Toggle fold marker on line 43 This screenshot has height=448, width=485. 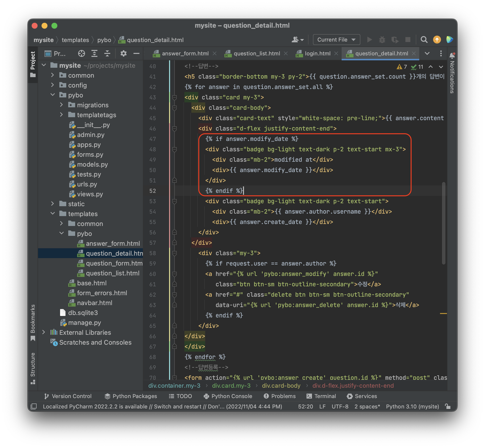[175, 97]
